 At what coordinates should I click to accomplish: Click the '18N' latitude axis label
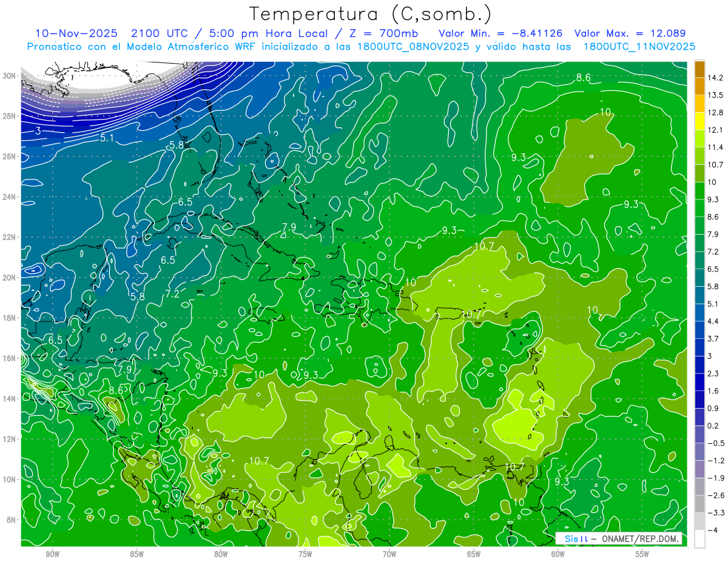(10, 318)
